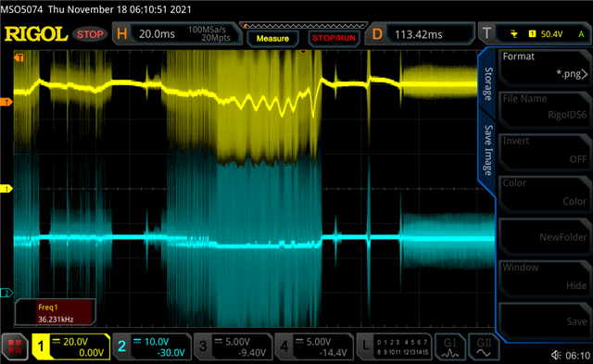Click the delay D offset label
This screenshot has width=593, height=364.
coord(377,33)
